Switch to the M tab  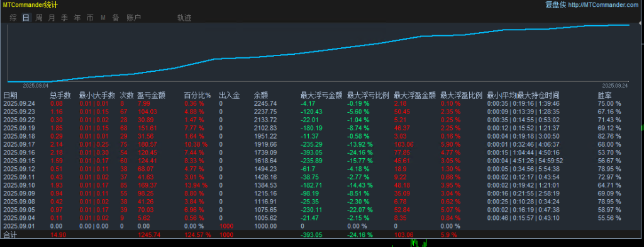coord(103,18)
